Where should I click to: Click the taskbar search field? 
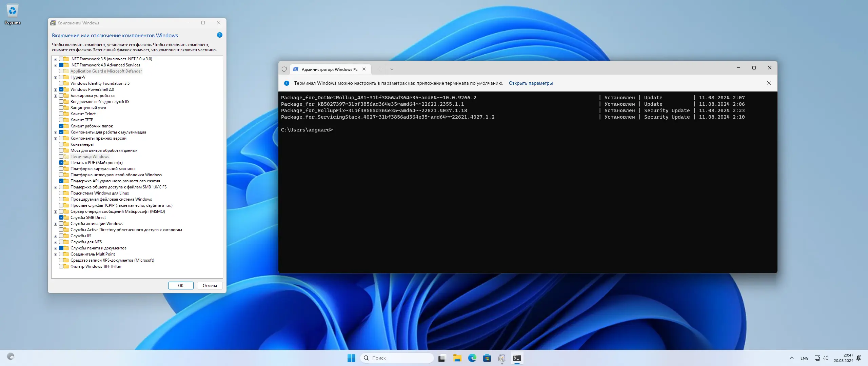(397, 358)
